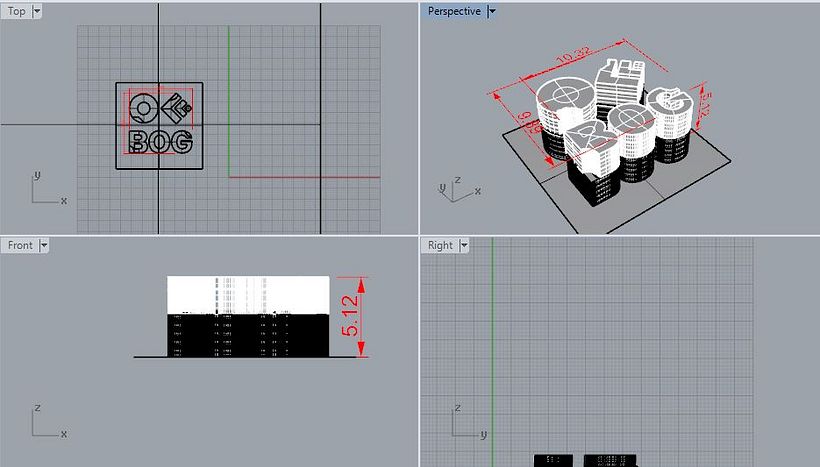The height and width of the screenshot is (467, 820).
Task: Expand the Perspective viewport menu arrow
Action: [x=492, y=11]
